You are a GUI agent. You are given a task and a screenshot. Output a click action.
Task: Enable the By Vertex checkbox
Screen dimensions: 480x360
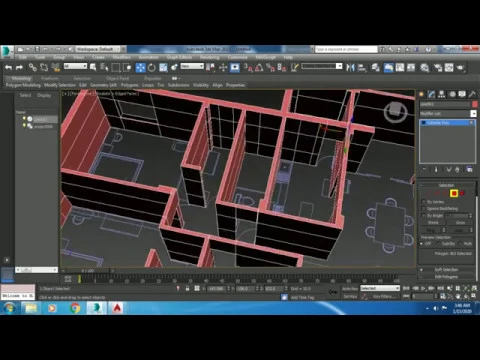pyautogui.click(x=424, y=202)
